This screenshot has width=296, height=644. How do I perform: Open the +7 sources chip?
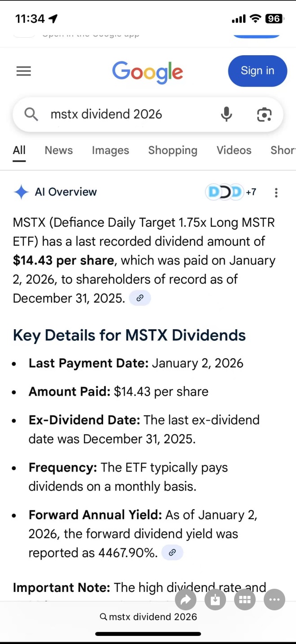coord(231,192)
